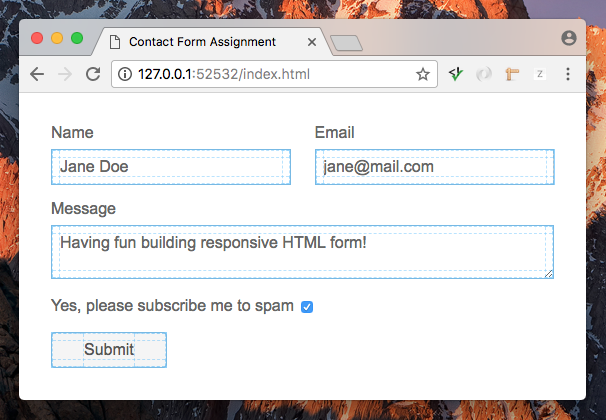Click the grey swirl extension icon
The width and height of the screenshot is (606, 420).
point(484,74)
